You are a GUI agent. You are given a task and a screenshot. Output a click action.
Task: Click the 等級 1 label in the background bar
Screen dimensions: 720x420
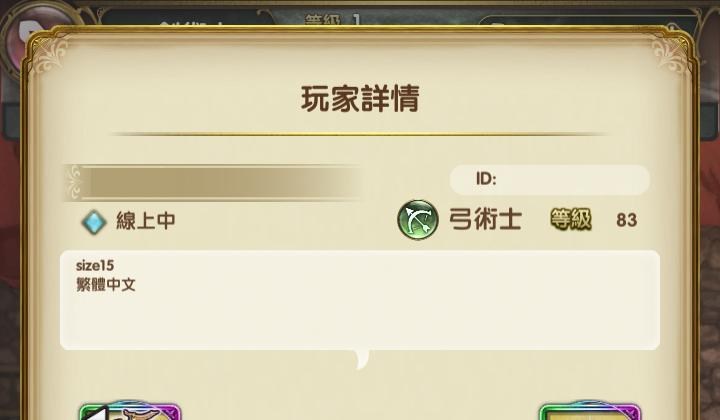[333, 20]
